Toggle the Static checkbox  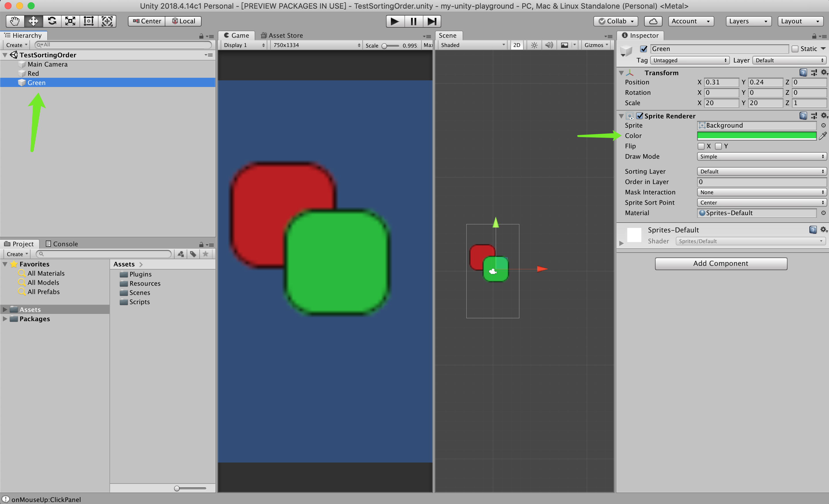795,49
